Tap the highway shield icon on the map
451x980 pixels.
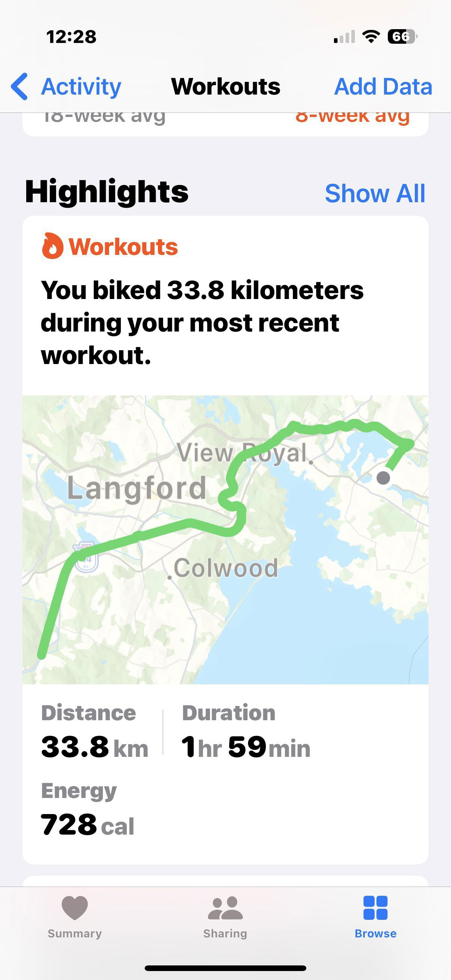coord(86,557)
